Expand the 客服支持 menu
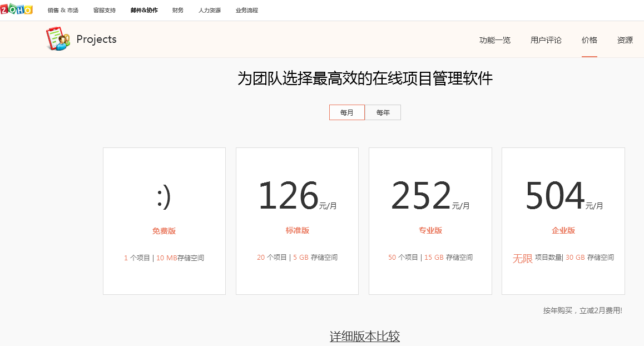This screenshot has width=644, height=346. [105, 11]
